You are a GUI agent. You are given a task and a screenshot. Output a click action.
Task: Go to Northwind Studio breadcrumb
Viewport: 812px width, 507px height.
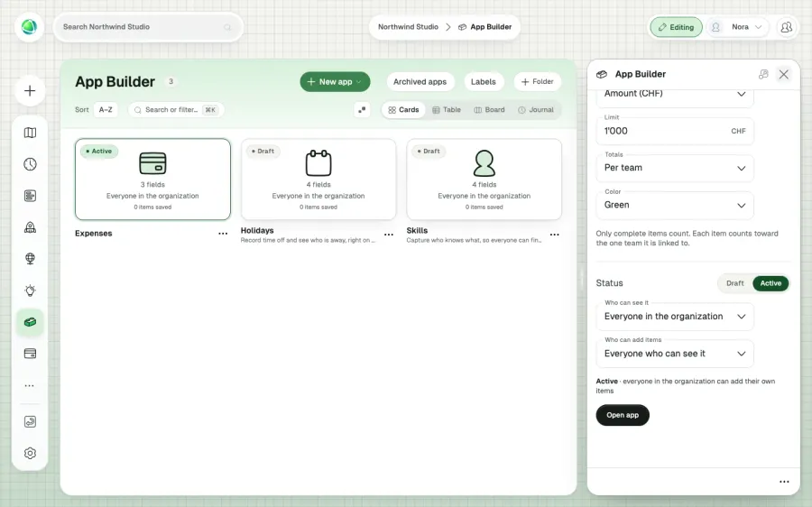(408, 27)
